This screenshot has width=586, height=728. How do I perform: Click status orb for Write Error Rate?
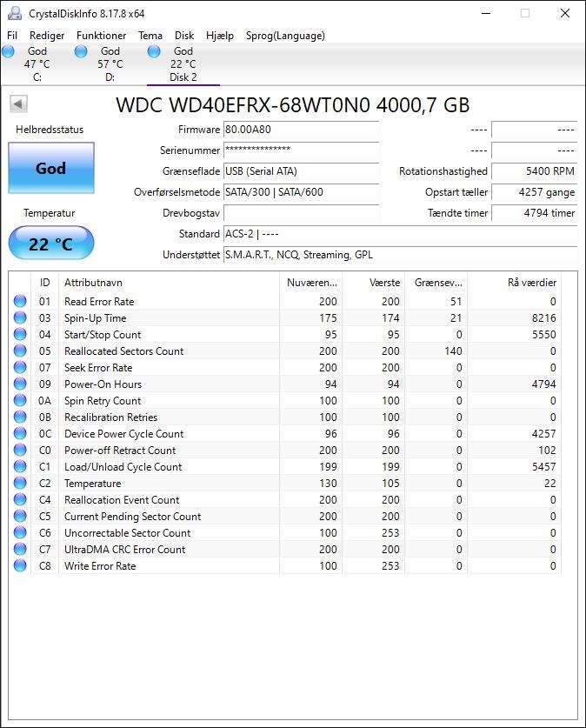pyautogui.click(x=20, y=565)
